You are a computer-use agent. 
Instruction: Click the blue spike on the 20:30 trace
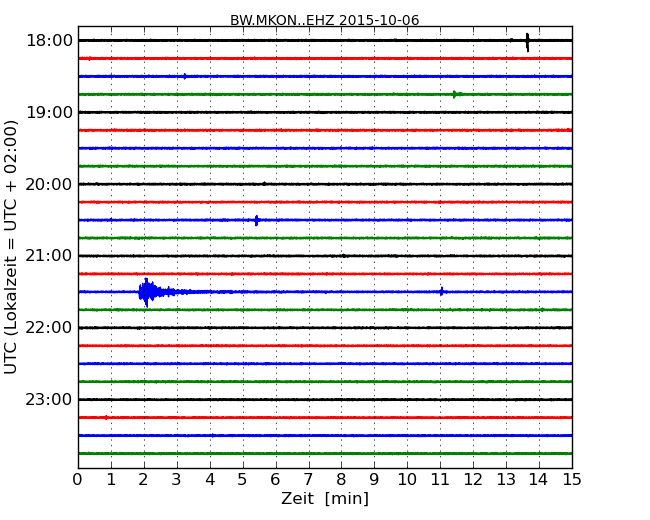(x=257, y=220)
